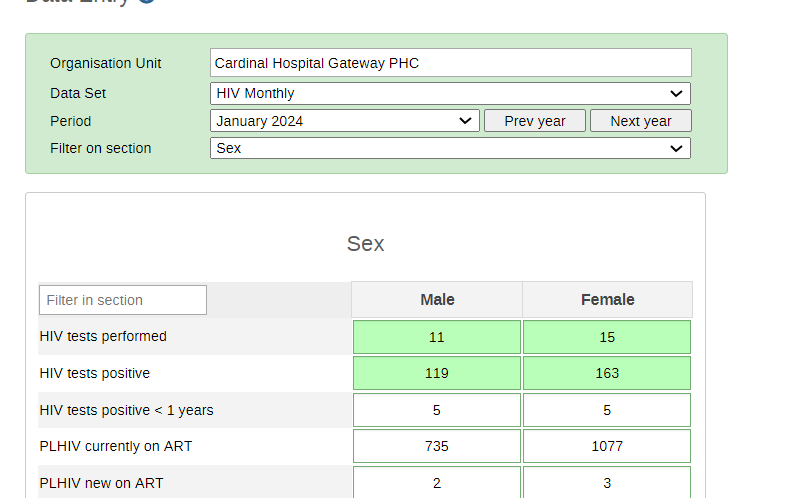Click the Female column header
Image resolution: width=795 pixels, height=498 pixels.
607,300
